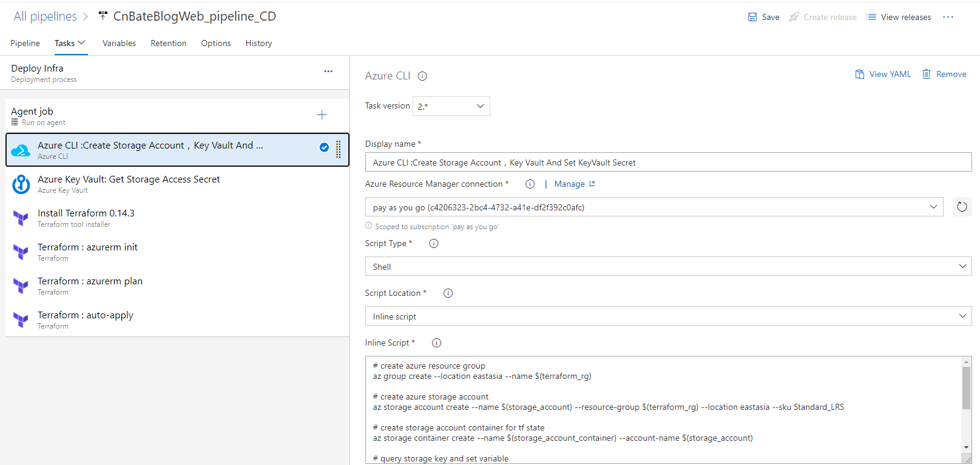980x465 pixels.
Task: Click Install Terraform task icon
Action: (21, 218)
